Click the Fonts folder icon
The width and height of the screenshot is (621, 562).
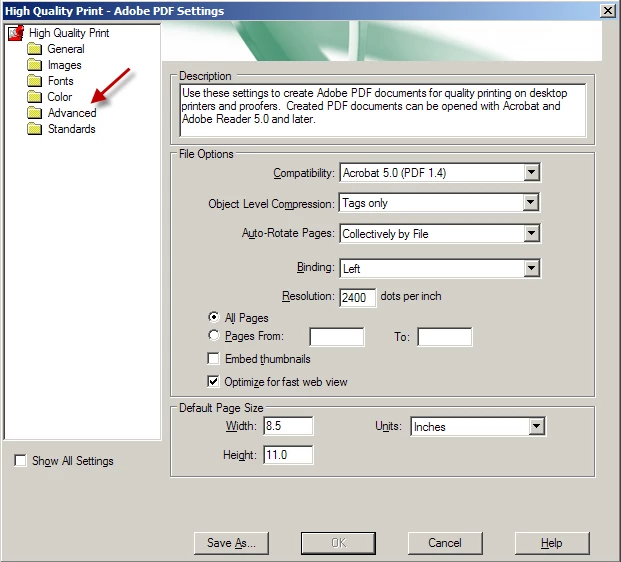(x=34, y=81)
